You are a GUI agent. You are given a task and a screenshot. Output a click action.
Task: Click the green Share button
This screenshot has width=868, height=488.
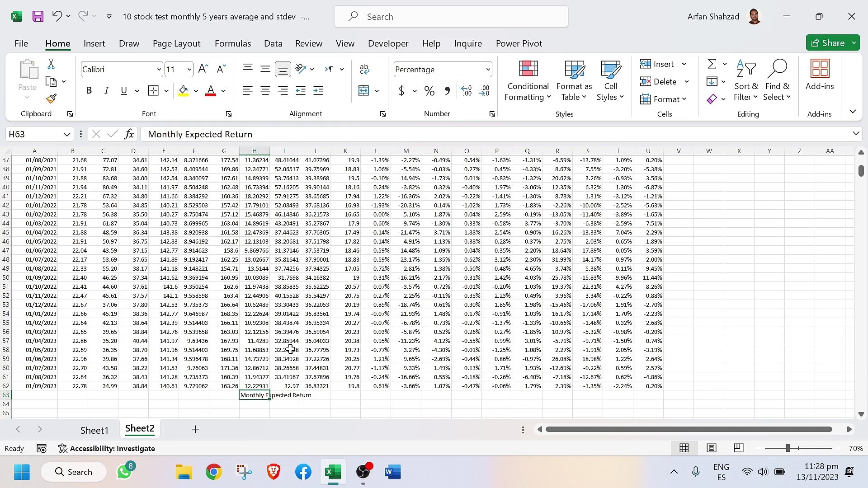(827, 43)
